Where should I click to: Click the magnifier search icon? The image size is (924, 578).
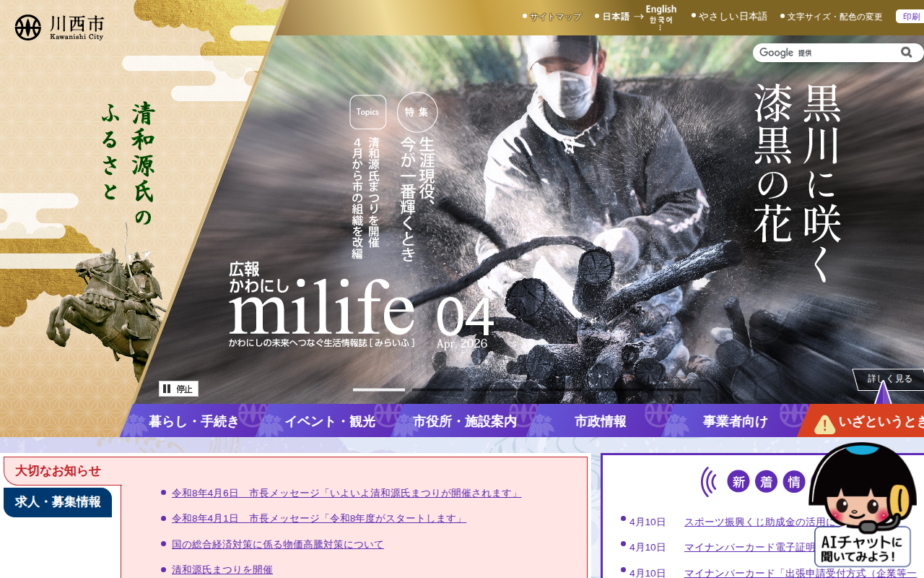(906, 53)
